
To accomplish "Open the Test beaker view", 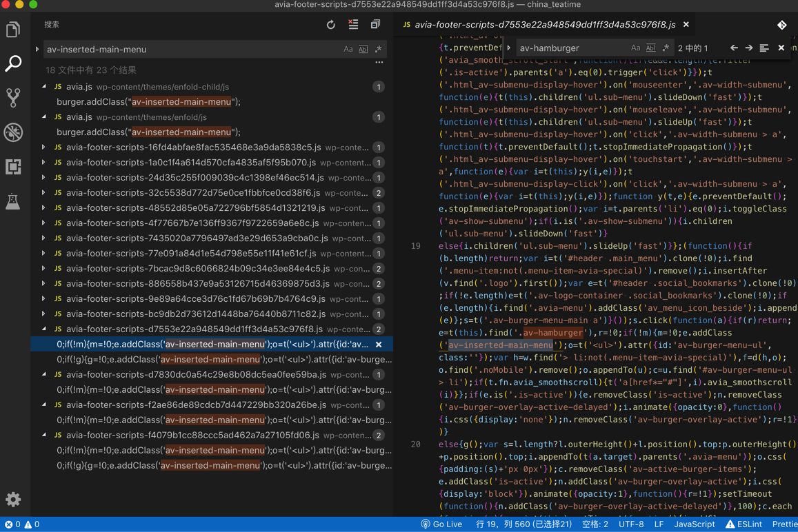I will pos(13,201).
